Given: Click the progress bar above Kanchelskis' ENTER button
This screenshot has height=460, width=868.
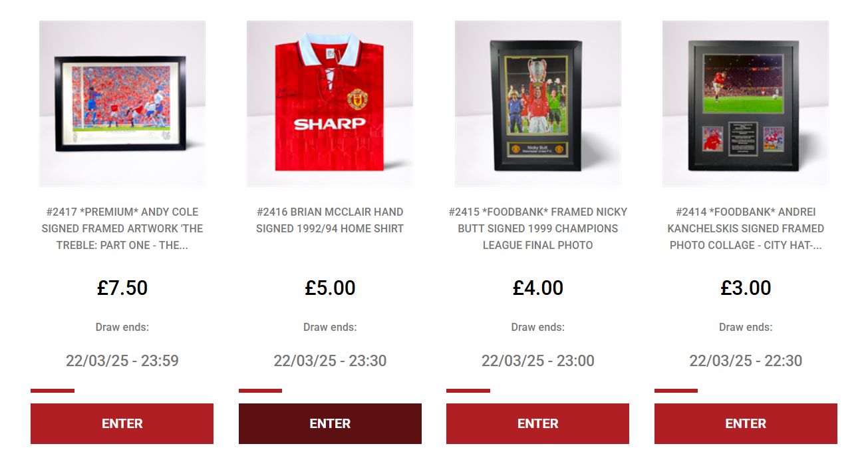Looking at the screenshot, I should tap(676, 391).
